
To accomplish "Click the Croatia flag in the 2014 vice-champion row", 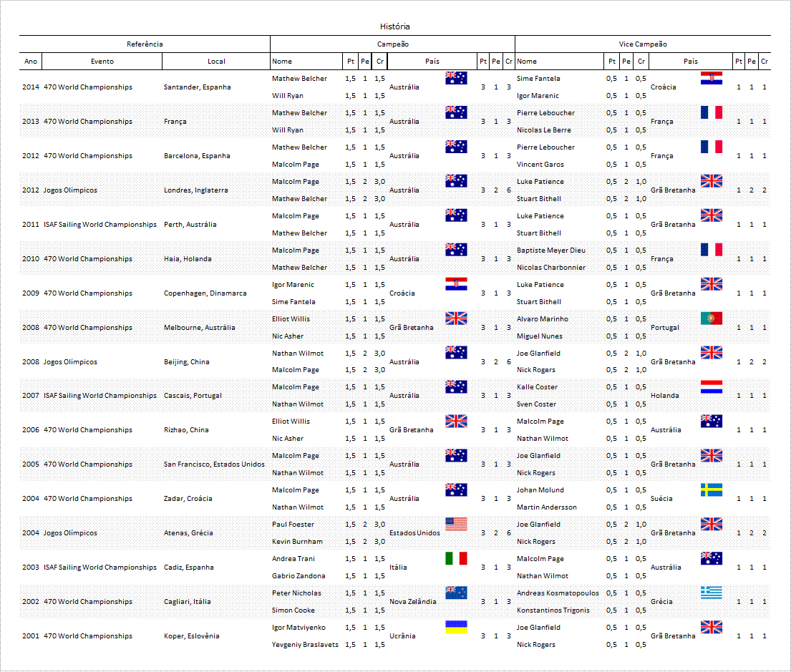I will point(712,78).
